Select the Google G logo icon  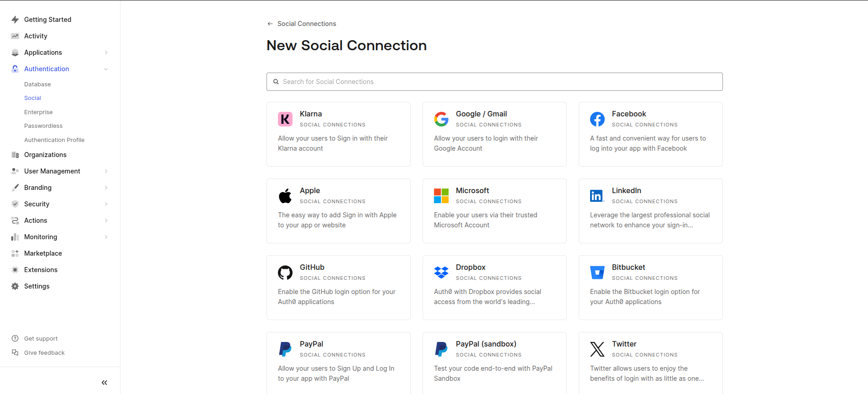[441, 119]
